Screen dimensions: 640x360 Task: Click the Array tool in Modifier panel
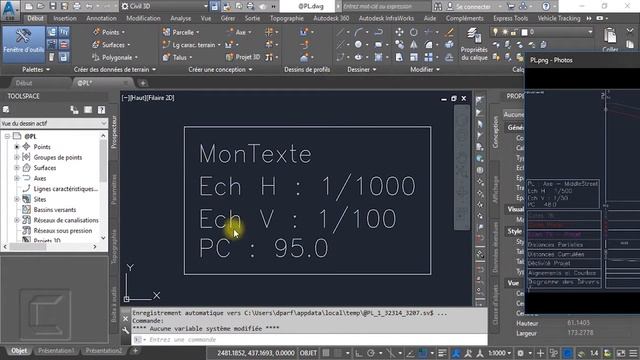point(428,57)
